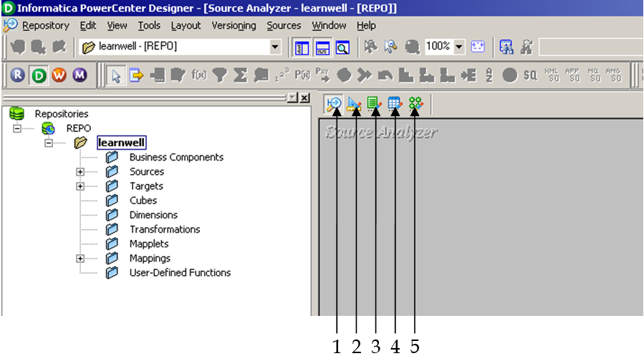The height and width of the screenshot is (356, 644).
Task: Launch Workflow Manager via the W icon
Action: pyautogui.click(x=59, y=75)
